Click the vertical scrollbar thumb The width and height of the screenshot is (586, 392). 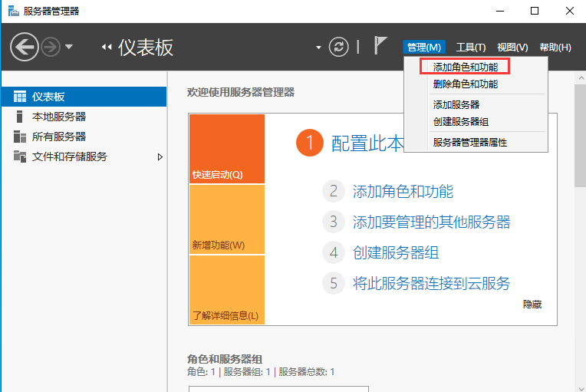(581, 135)
